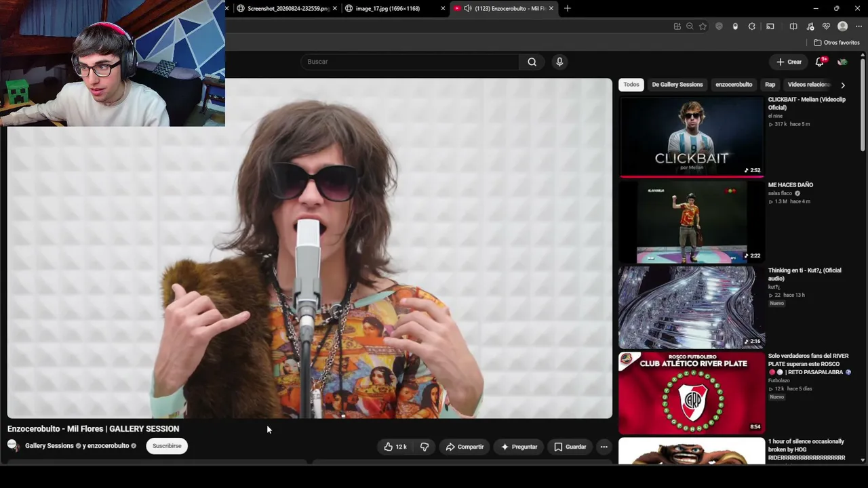Click the main video player
Viewport: 868px width, 488px height.
(x=310, y=248)
